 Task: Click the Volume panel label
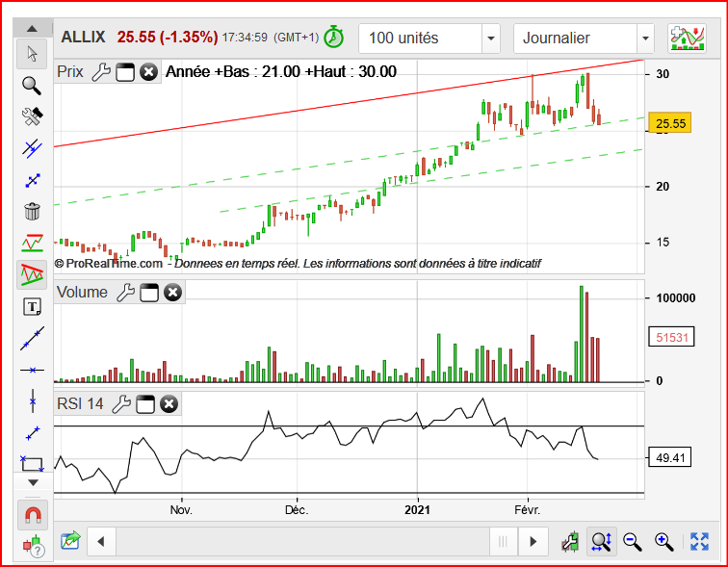coord(82,293)
